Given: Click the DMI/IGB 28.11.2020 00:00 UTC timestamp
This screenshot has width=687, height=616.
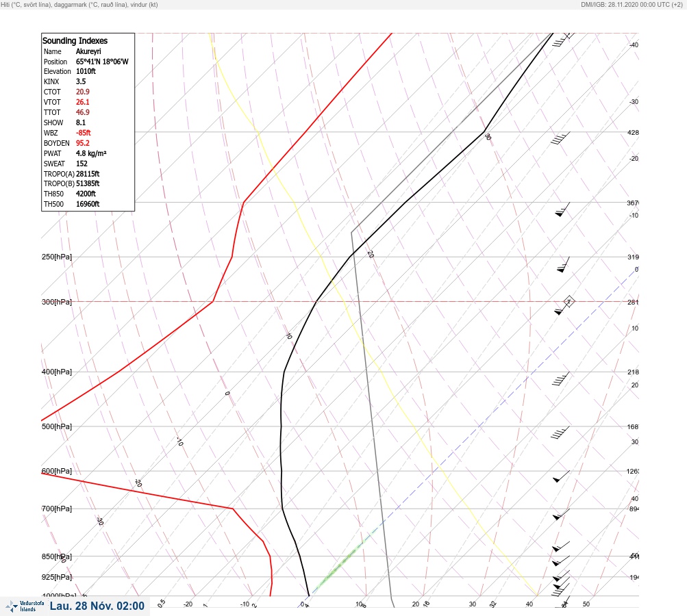Looking at the screenshot, I should (632, 5).
